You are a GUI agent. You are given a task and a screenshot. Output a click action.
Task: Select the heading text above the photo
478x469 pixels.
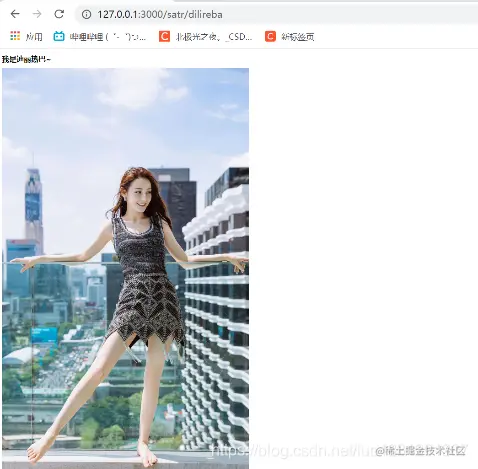tap(26, 59)
